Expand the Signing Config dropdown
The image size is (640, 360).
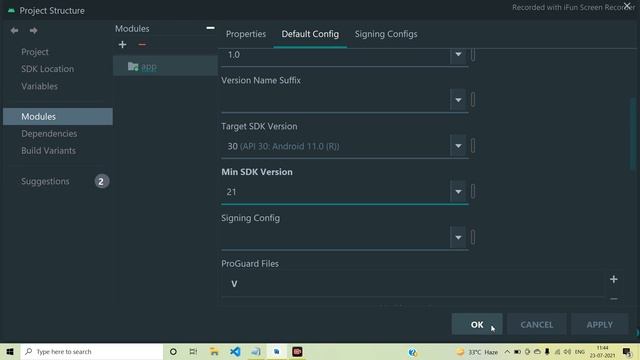(458, 237)
